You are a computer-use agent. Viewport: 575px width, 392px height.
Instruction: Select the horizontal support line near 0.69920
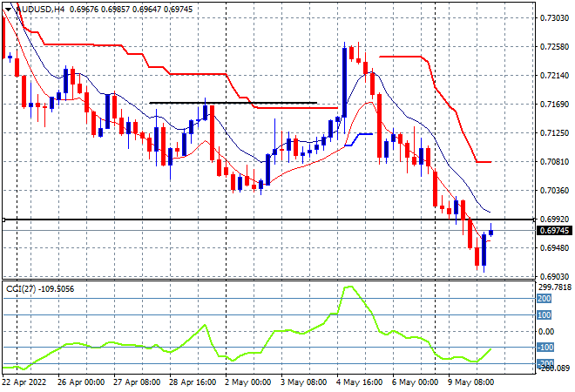click(x=268, y=220)
